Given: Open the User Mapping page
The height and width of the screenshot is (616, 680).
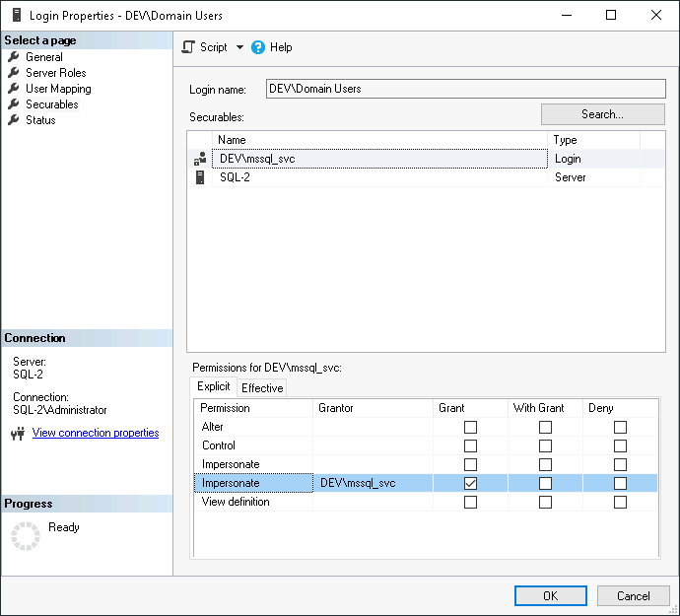Looking at the screenshot, I should pos(58,89).
